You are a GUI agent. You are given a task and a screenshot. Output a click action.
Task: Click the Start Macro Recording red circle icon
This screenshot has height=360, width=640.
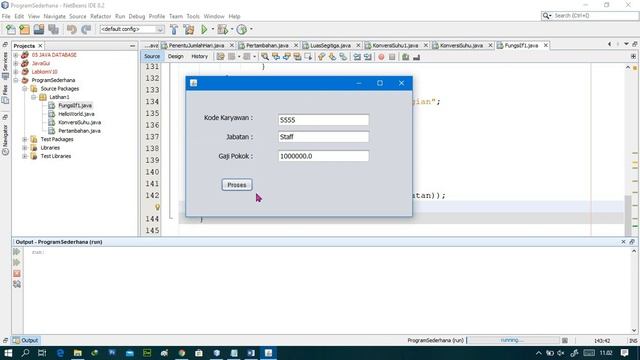(381, 57)
